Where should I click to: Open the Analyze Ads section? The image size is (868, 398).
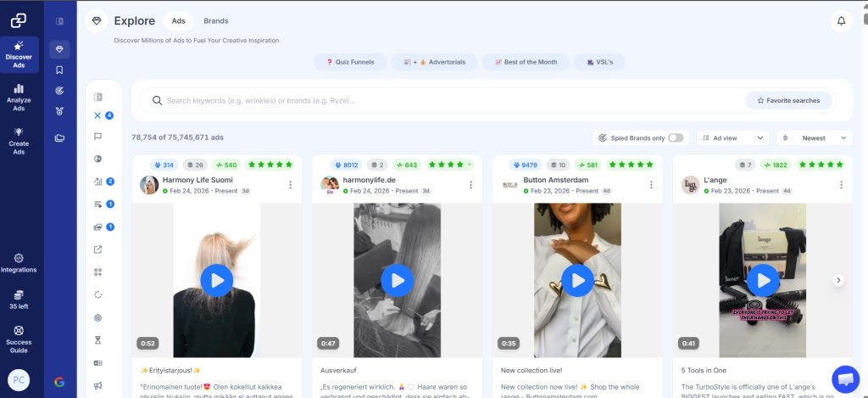(x=19, y=98)
